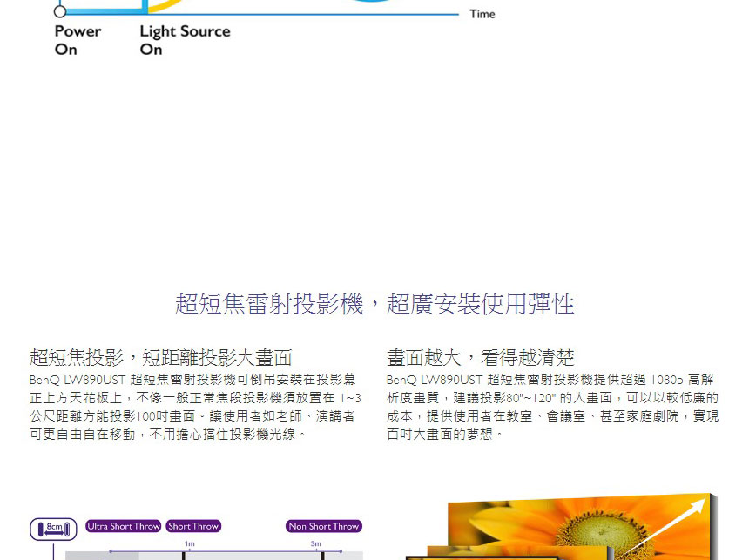Select the Non Short Throw label

click(324, 526)
